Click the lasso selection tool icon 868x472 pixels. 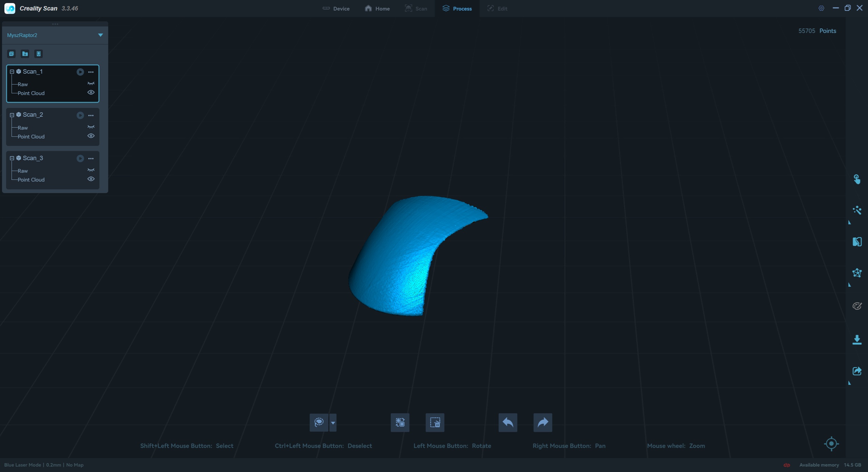(319, 422)
